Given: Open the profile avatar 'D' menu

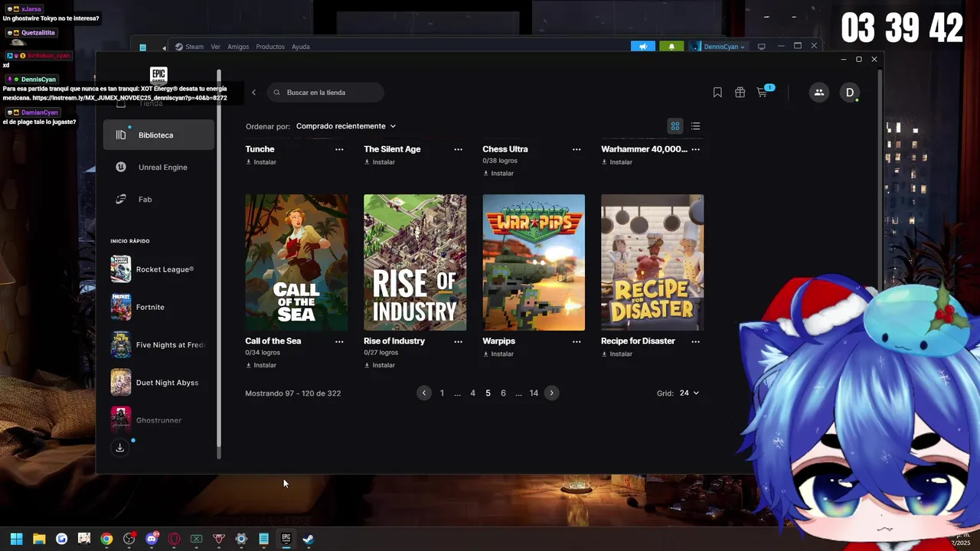Looking at the screenshot, I should tap(849, 93).
